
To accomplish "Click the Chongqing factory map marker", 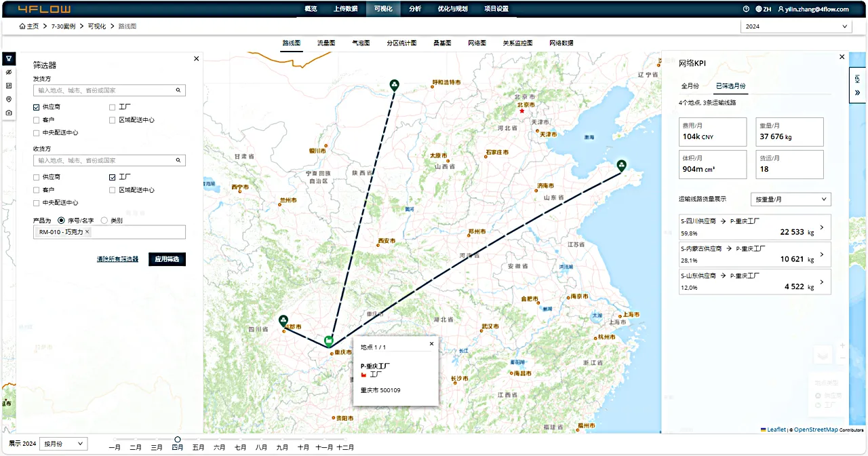I will click(329, 341).
